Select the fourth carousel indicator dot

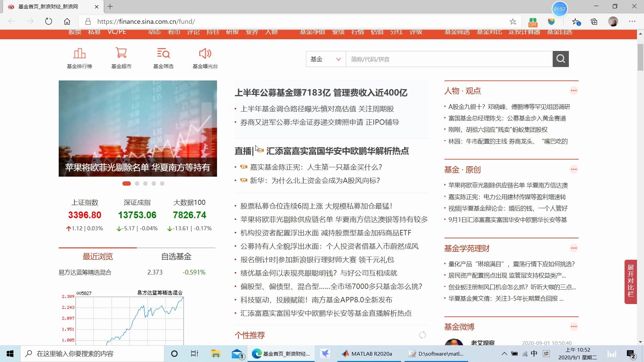pyautogui.click(x=154, y=183)
